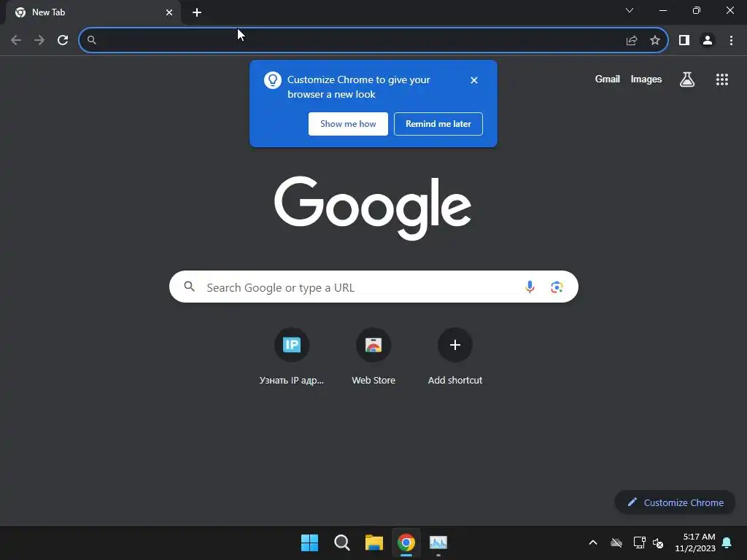Open the profile avatar menu
747x560 pixels.
point(708,40)
